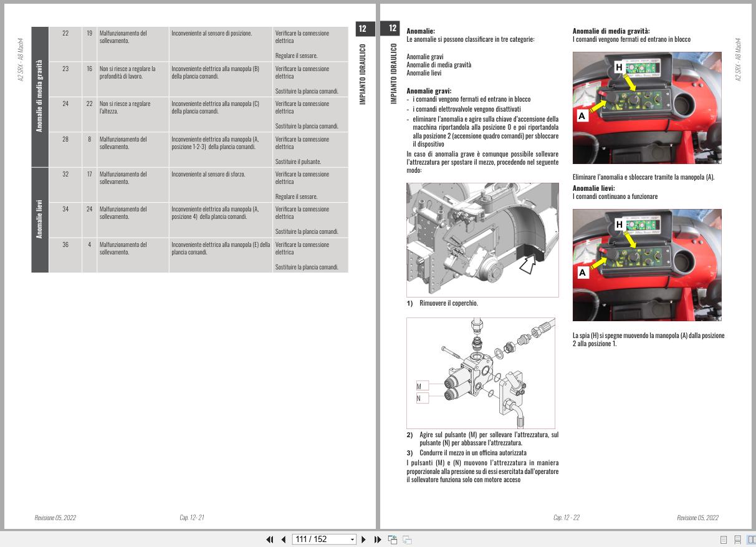Click the upper control panel photo
This screenshot has width=756, height=547.
click(x=647, y=108)
